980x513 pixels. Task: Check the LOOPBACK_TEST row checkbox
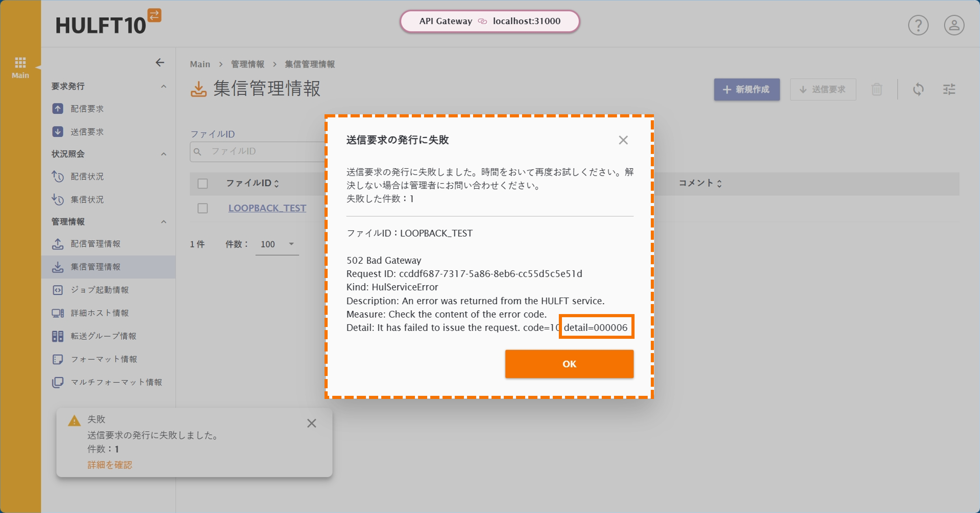(202, 208)
